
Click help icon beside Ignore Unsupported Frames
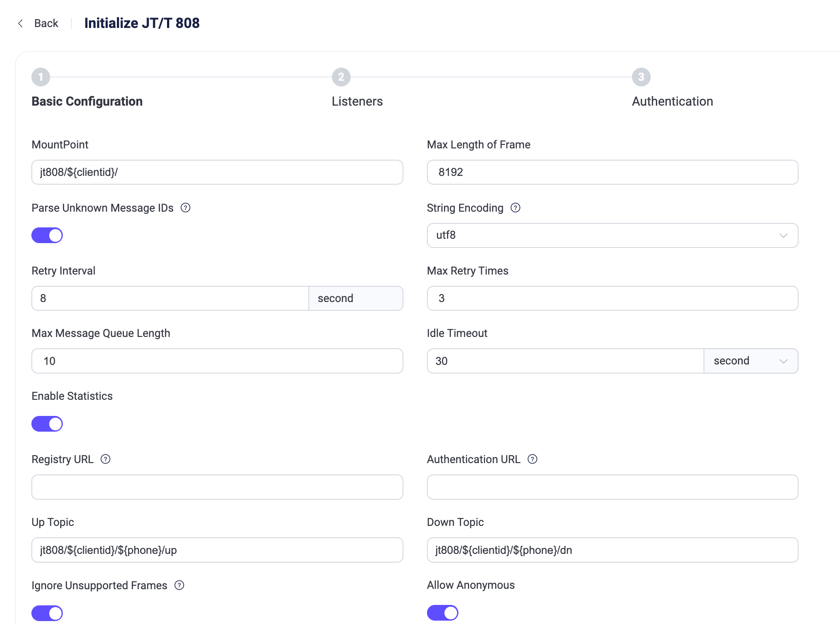click(179, 585)
